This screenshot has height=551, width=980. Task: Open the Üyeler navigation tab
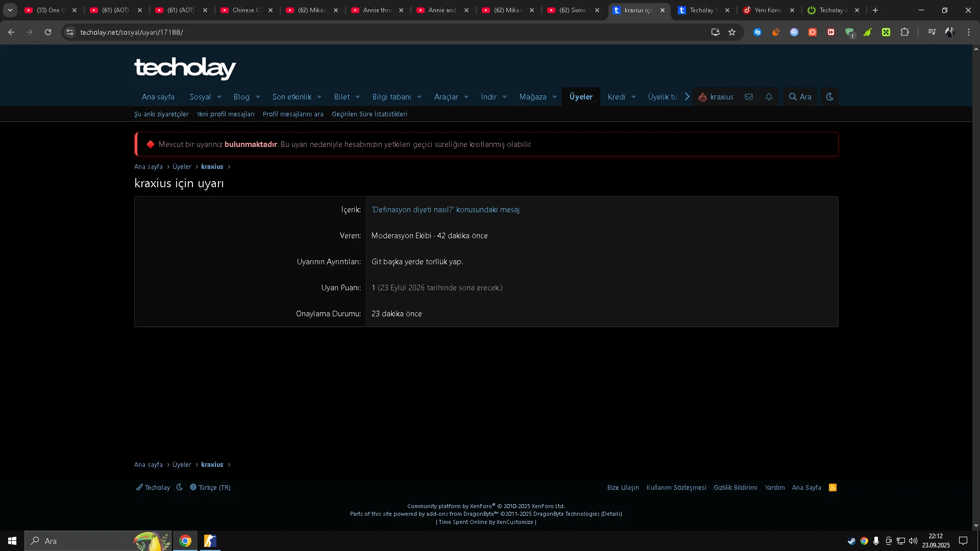pos(581,97)
